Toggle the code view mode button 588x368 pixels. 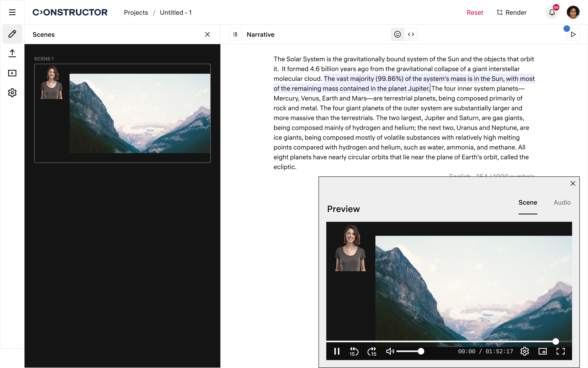click(x=411, y=34)
